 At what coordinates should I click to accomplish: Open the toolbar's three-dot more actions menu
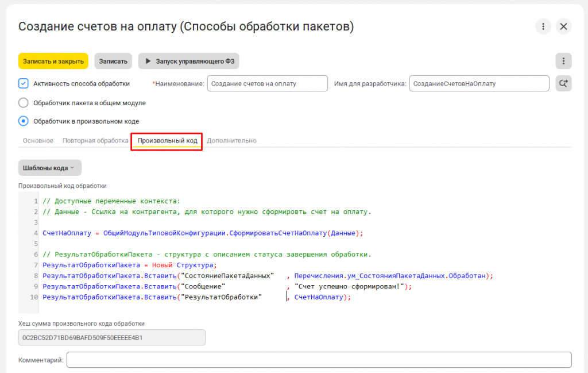click(563, 61)
